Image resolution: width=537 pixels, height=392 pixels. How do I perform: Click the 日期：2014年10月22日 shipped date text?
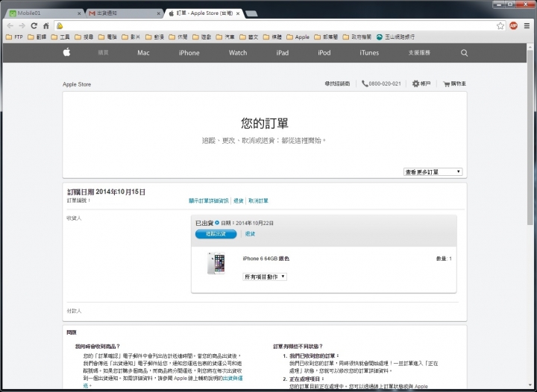pyautogui.click(x=248, y=223)
